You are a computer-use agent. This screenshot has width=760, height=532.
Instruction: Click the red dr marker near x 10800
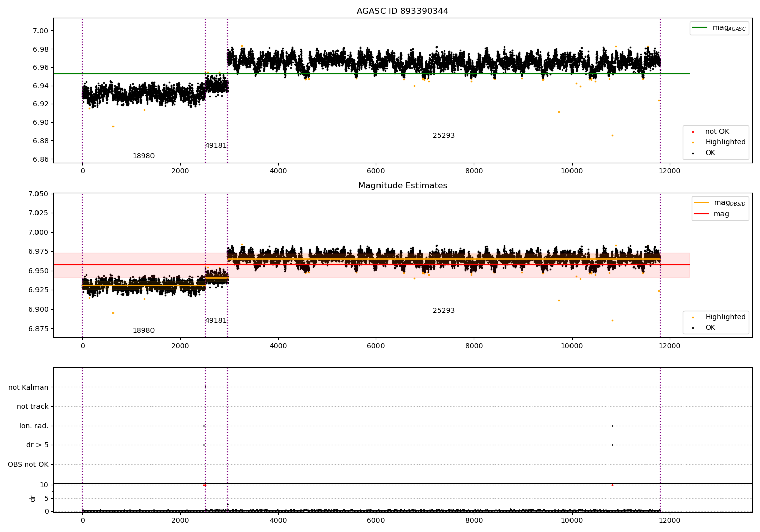(612, 485)
